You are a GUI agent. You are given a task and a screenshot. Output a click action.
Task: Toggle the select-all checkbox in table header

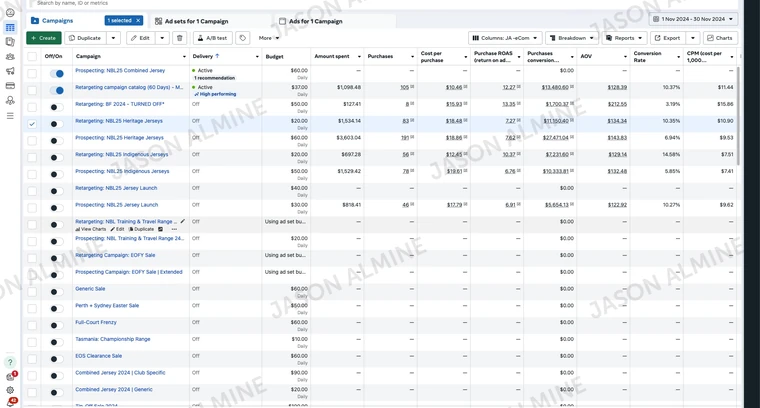pyautogui.click(x=32, y=57)
